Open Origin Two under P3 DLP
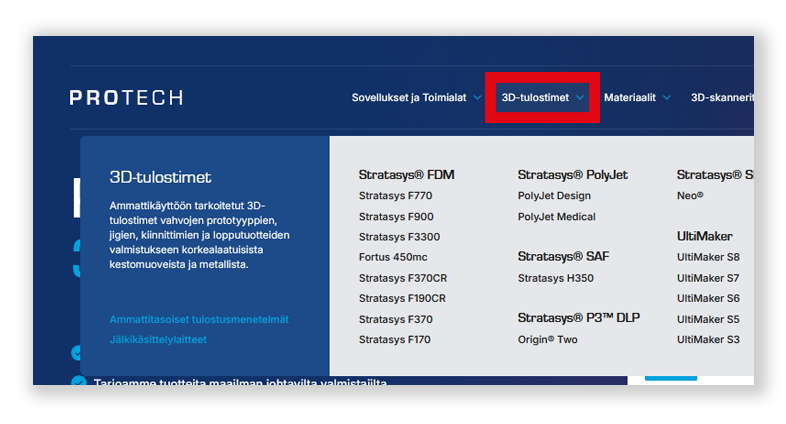This screenshot has width=786, height=424. [x=547, y=340]
